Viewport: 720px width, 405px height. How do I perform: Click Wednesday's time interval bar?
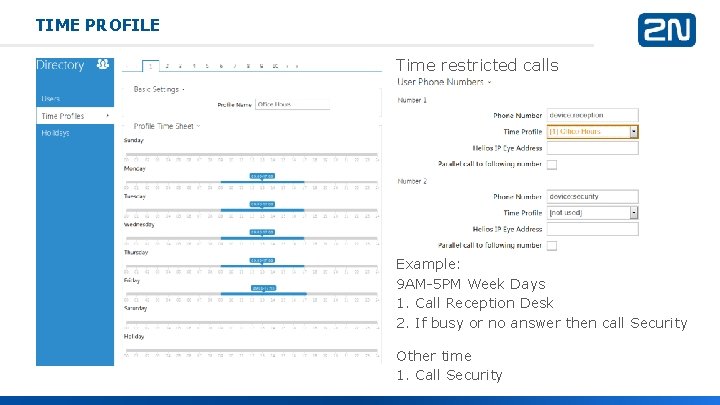pos(262,238)
